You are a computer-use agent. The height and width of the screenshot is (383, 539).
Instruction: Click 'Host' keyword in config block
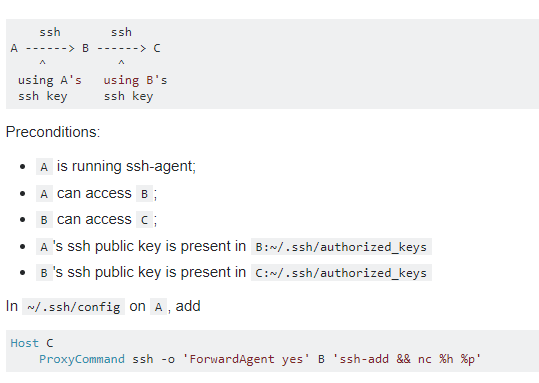(x=25, y=343)
